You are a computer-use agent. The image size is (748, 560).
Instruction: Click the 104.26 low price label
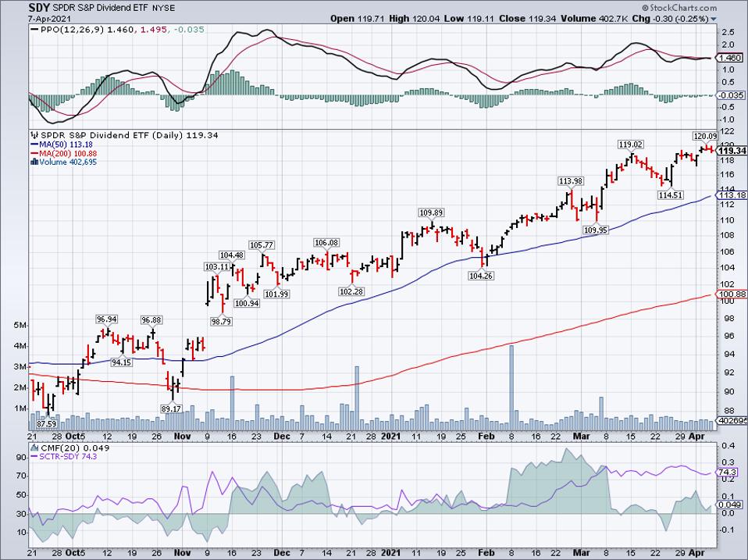pyautogui.click(x=481, y=276)
